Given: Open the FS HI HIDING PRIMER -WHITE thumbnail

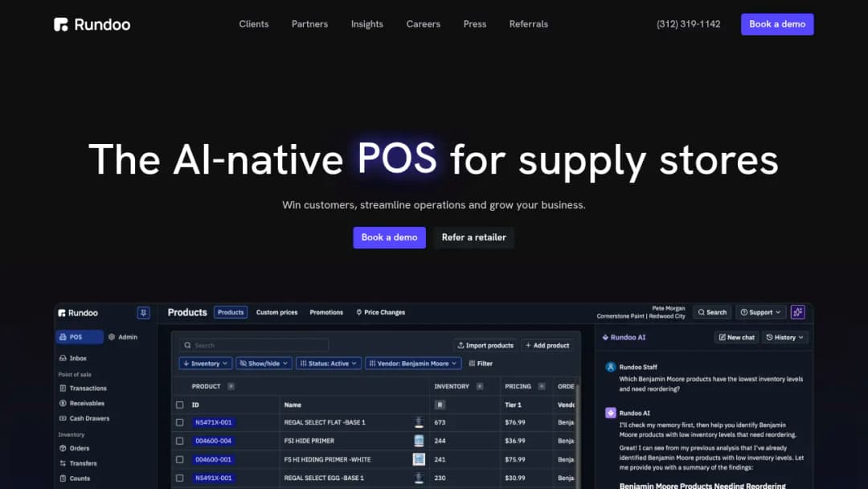Looking at the screenshot, I should [x=419, y=459].
